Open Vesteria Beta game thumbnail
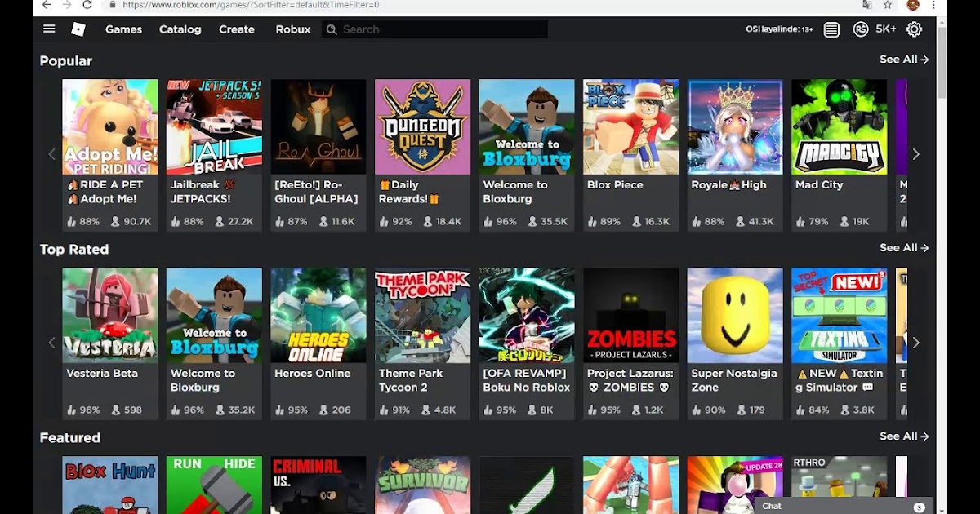 110,315
